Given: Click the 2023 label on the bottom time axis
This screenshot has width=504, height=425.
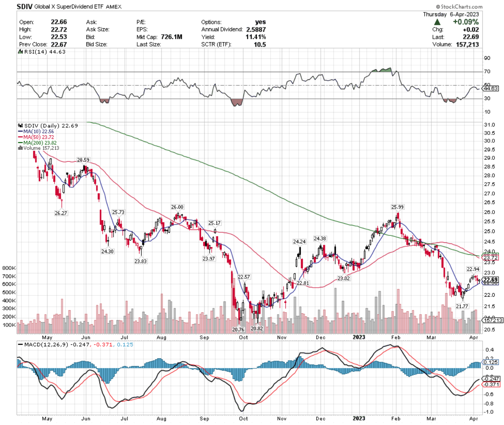Looking at the screenshot, I should [x=359, y=418].
